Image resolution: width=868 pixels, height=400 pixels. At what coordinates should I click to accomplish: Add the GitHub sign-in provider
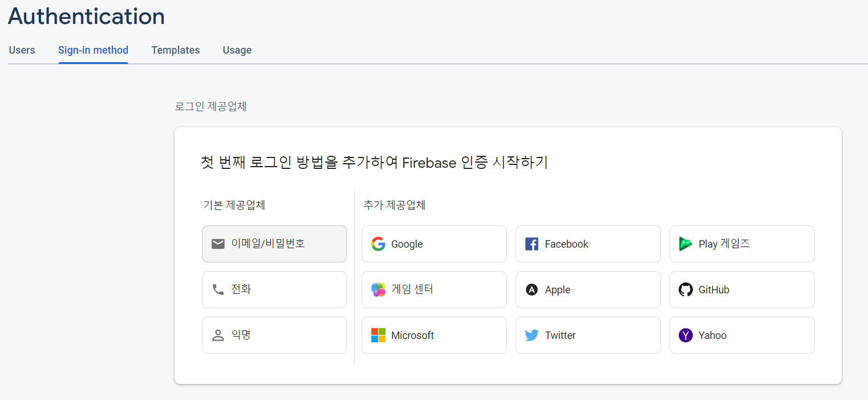point(742,289)
